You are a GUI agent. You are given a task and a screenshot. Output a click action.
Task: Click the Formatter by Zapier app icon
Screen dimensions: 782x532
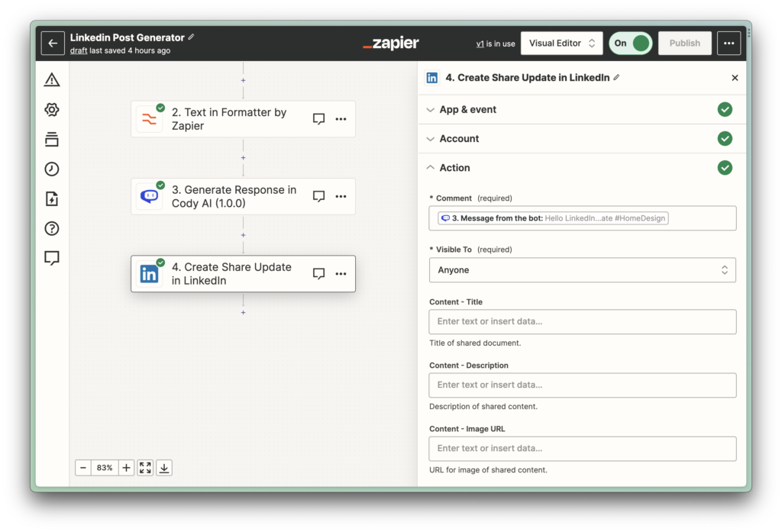coord(149,119)
